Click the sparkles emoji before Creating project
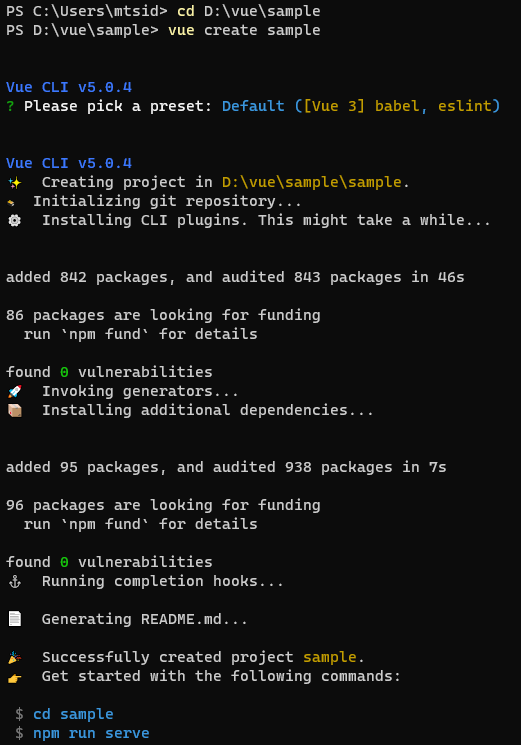The width and height of the screenshot is (521, 745). click(15, 182)
